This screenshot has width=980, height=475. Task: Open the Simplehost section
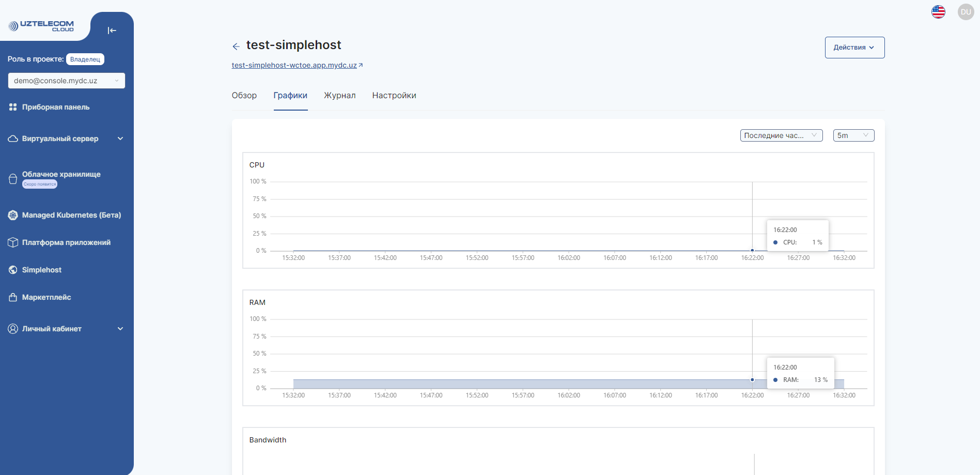[12, 269]
